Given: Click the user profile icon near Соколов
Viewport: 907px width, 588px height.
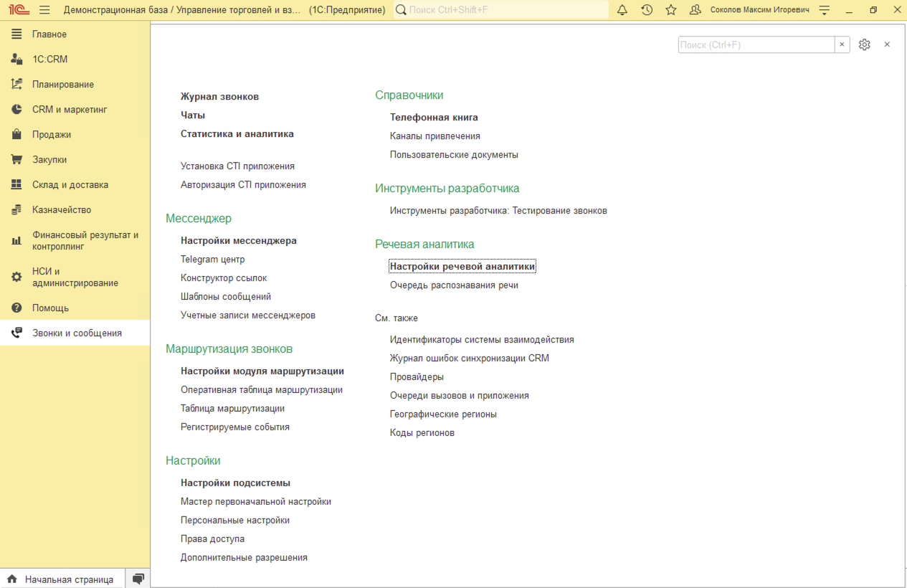Looking at the screenshot, I should (695, 10).
